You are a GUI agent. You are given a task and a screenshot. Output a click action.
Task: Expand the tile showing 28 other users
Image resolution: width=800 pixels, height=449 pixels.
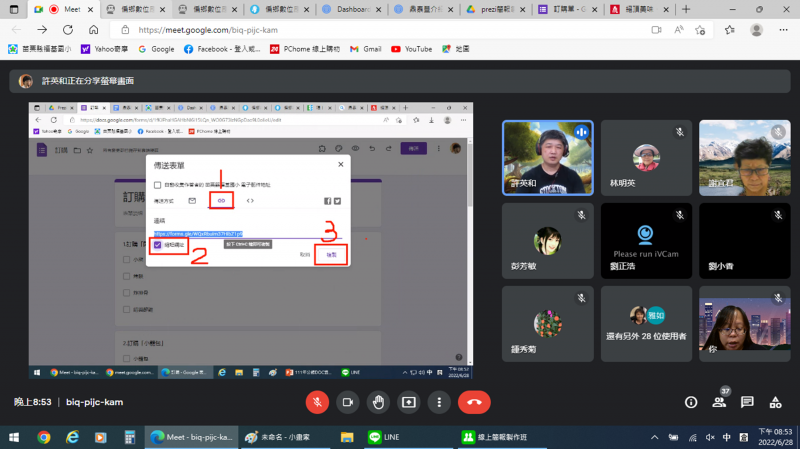(647, 319)
